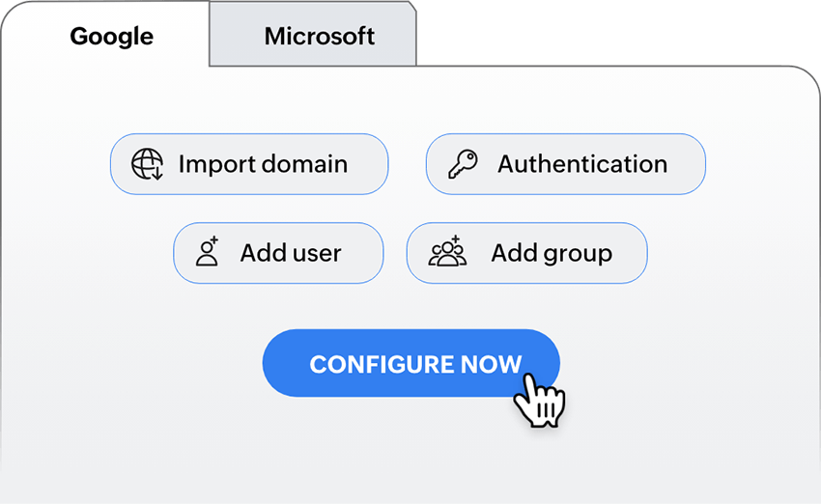Click the "Add user" text label
The width and height of the screenshot is (821, 504).
pos(291,253)
